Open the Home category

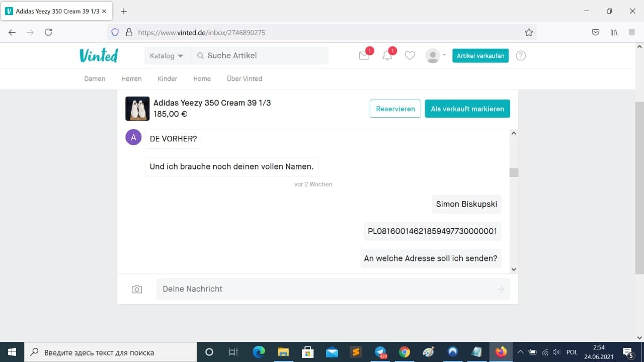(202, 79)
